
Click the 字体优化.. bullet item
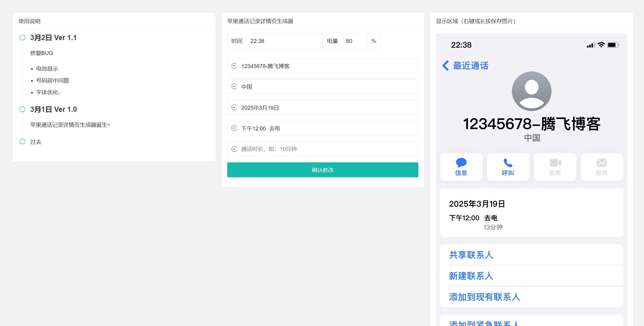click(48, 92)
